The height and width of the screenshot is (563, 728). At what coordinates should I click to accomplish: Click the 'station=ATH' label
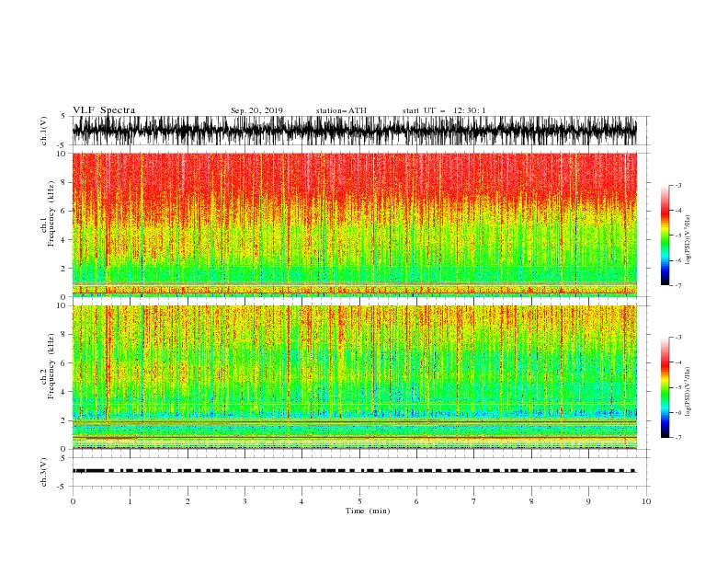[x=341, y=110]
